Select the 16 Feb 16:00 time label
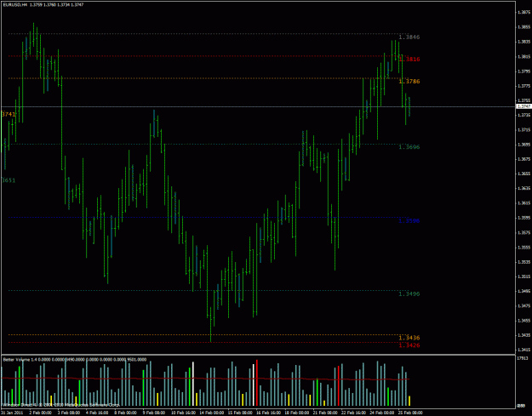 (268, 413)
